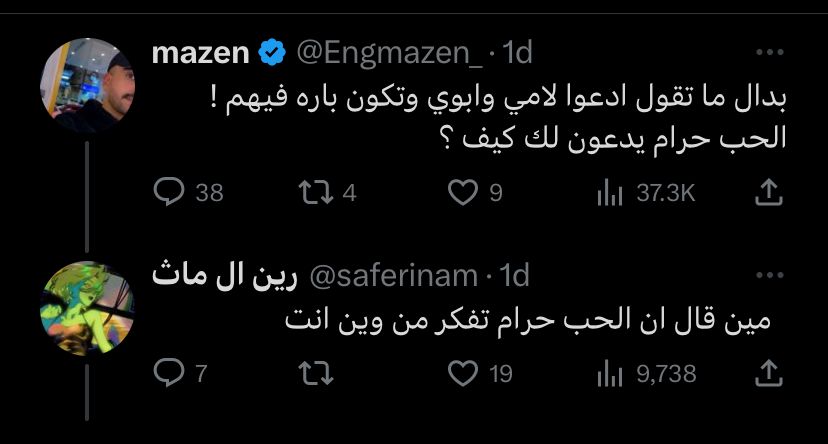Open more options on @saferinam reply
828x444 pixels.
point(768,274)
